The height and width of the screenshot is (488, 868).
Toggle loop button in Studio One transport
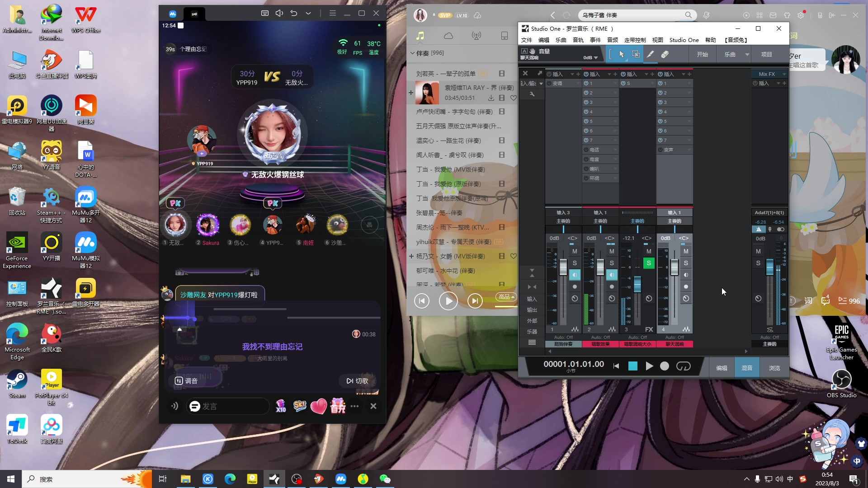pyautogui.click(x=684, y=366)
